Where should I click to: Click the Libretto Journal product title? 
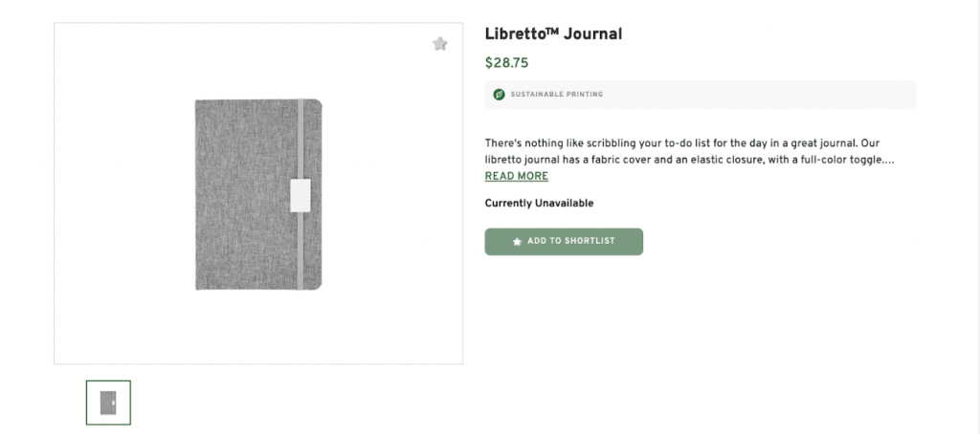(553, 34)
